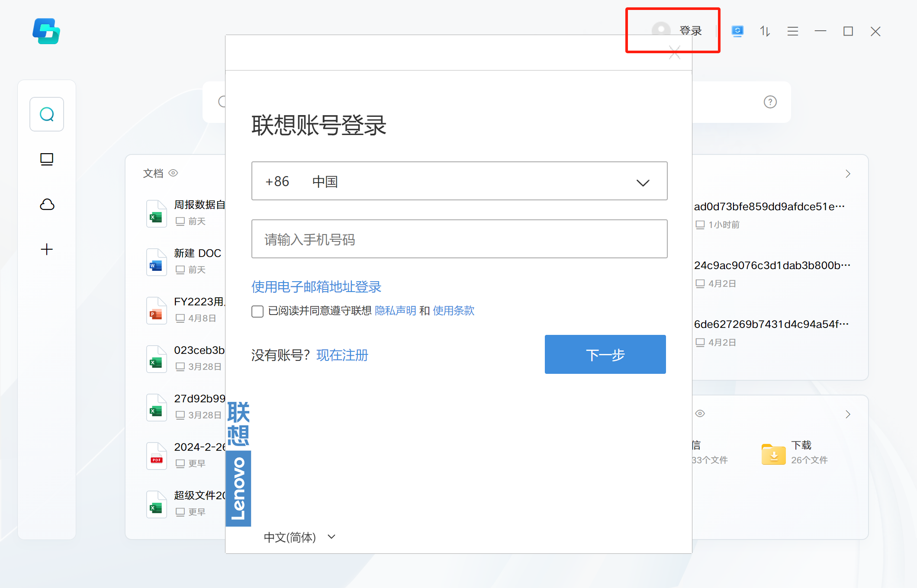Image resolution: width=917 pixels, height=588 pixels.
Task: Minimize the application window
Action: pyautogui.click(x=820, y=31)
